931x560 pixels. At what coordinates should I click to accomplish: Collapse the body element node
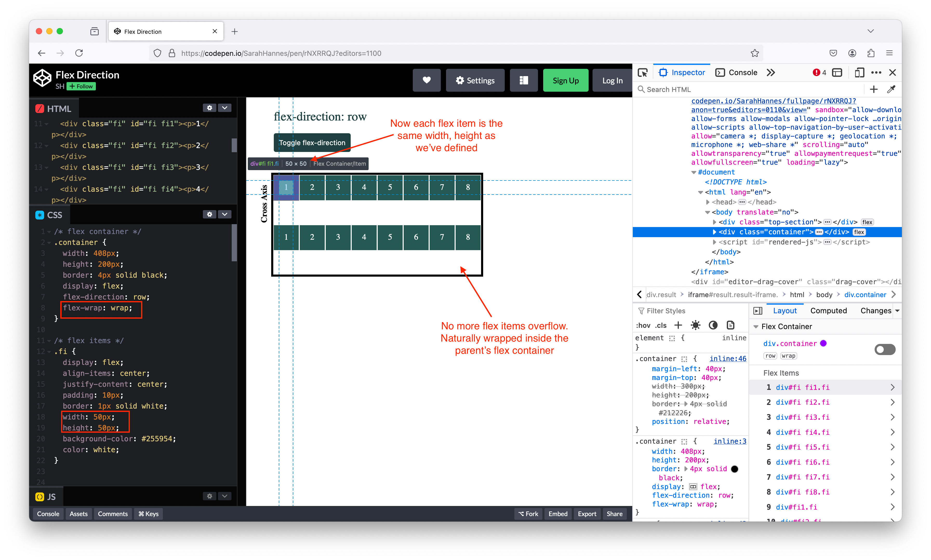(x=708, y=212)
